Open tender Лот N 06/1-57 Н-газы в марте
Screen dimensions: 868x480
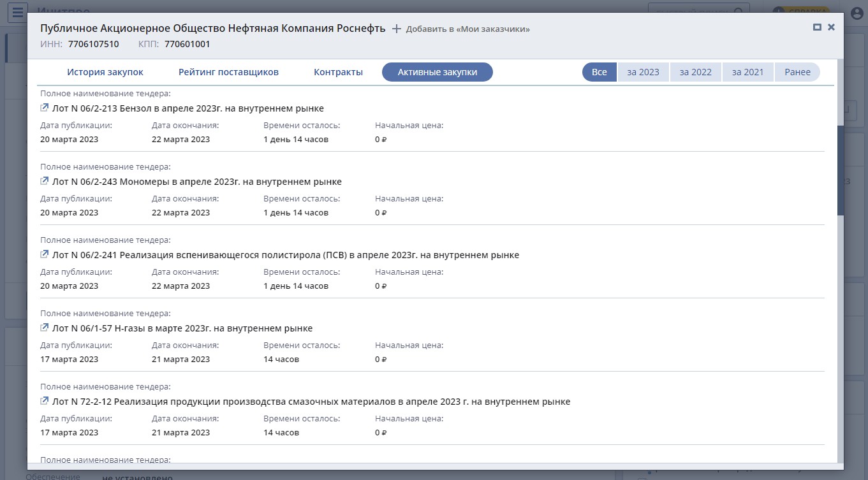point(182,328)
